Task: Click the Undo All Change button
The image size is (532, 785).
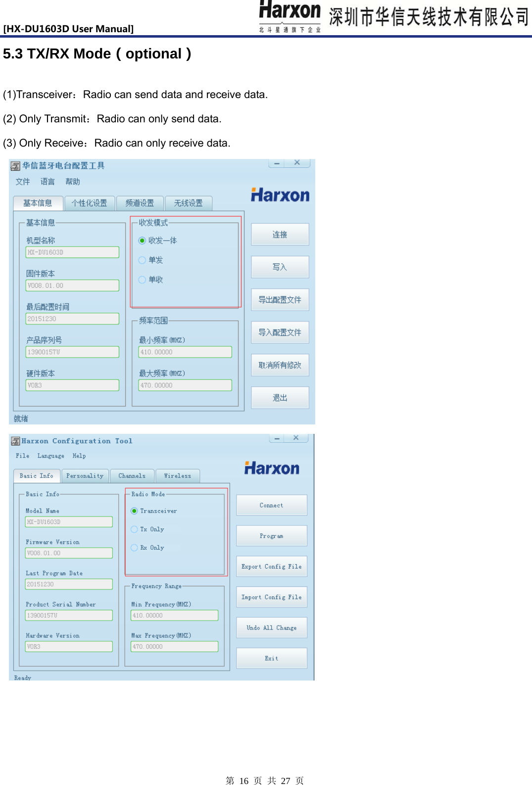Action: tap(272, 628)
